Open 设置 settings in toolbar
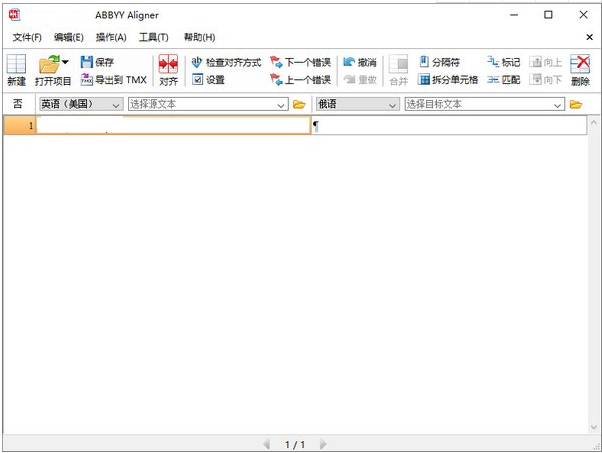602x453 pixels. click(x=208, y=79)
